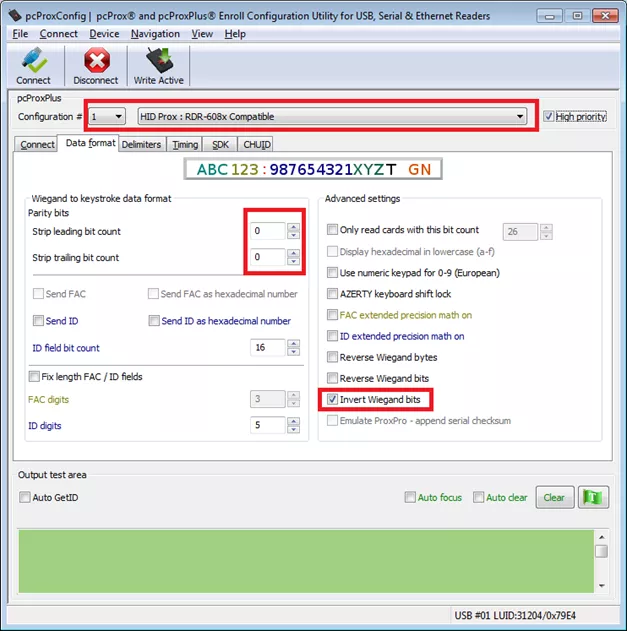
Task: Decrease the strip trailing bit count
Action: pyautogui.click(x=293, y=262)
